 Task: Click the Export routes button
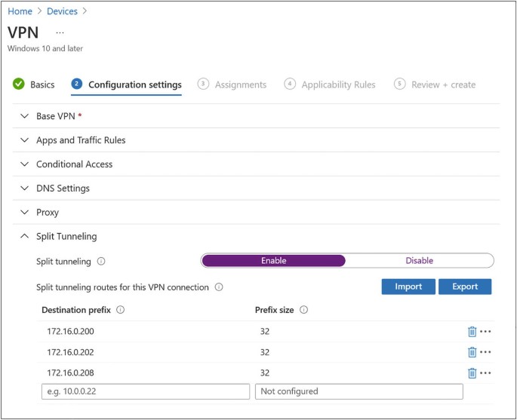pos(465,287)
